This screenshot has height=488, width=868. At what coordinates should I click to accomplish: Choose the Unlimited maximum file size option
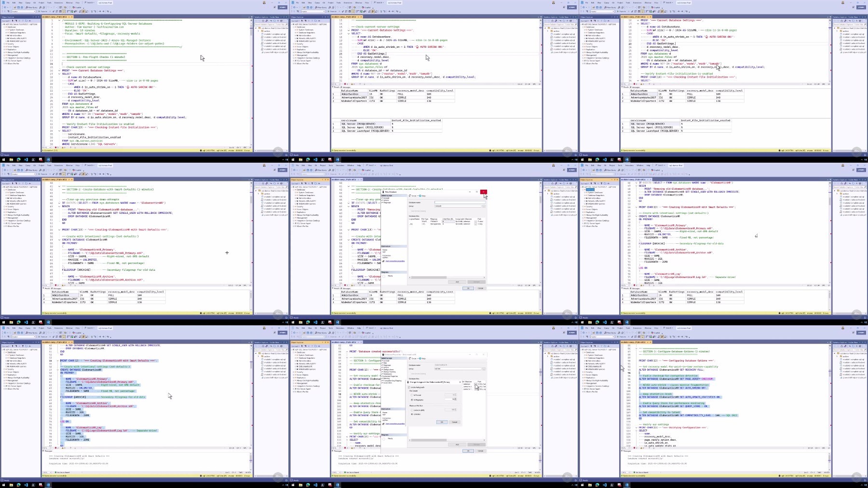pos(412,414)
